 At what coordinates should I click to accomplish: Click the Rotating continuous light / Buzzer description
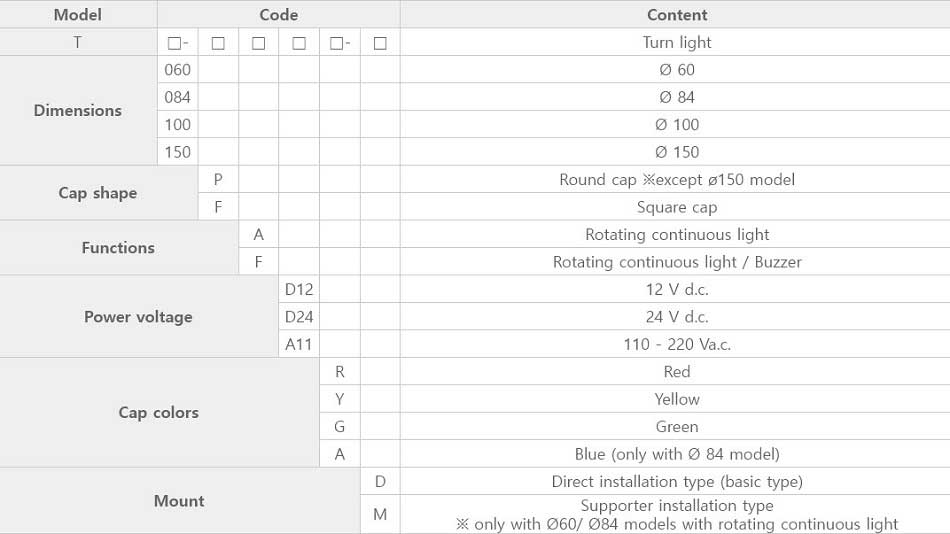[x=677, y=262]
